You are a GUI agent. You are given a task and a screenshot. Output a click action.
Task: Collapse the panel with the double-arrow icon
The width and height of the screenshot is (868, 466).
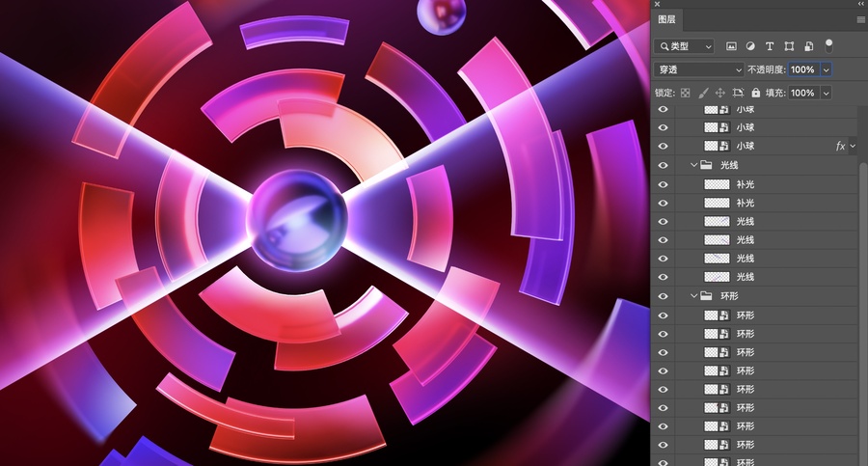point(861,3)
